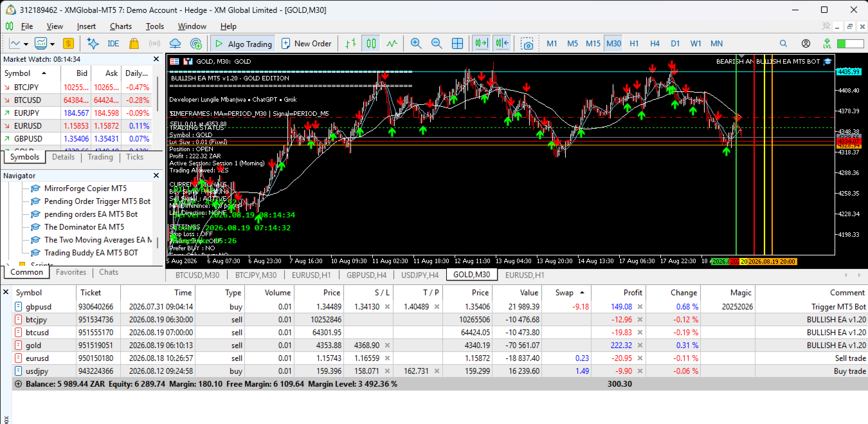Screen dimensions: 868x424
Task: Toggle chart shift from right border
Action: point(502,44)
